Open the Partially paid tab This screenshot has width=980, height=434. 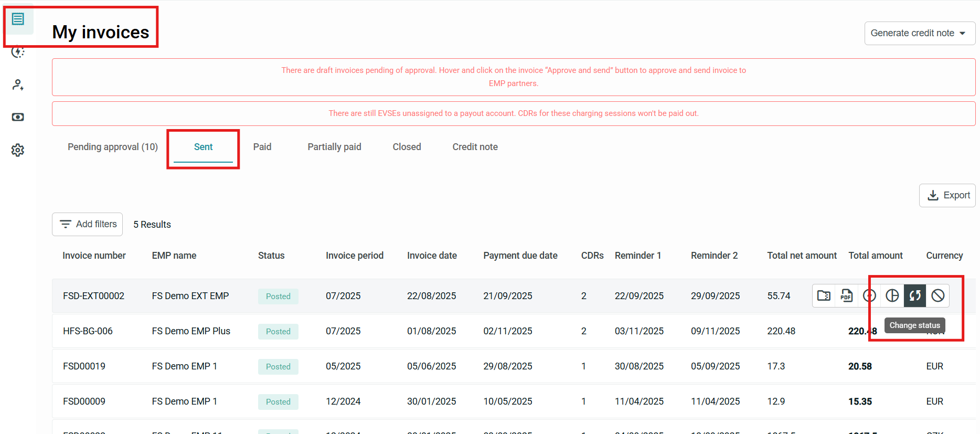point(334,147)
